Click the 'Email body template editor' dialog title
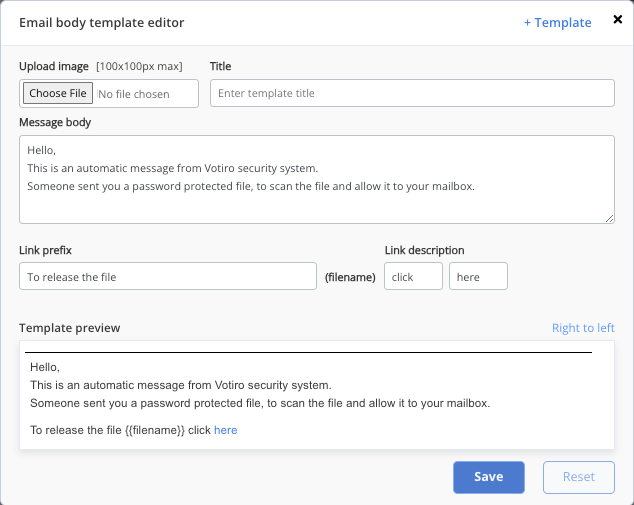The width and height of the screenshot is (634, 505). 101,23
